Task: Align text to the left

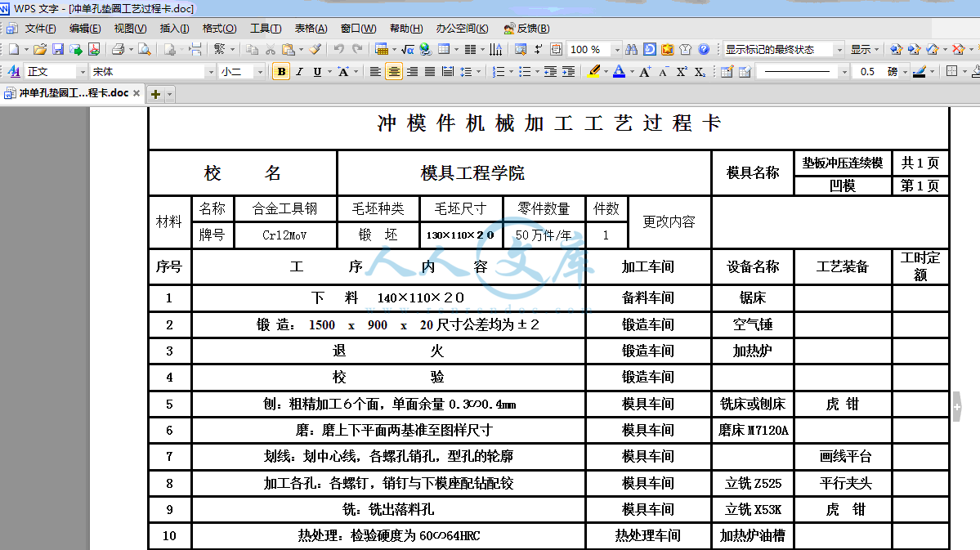Action: coord(375,72)
